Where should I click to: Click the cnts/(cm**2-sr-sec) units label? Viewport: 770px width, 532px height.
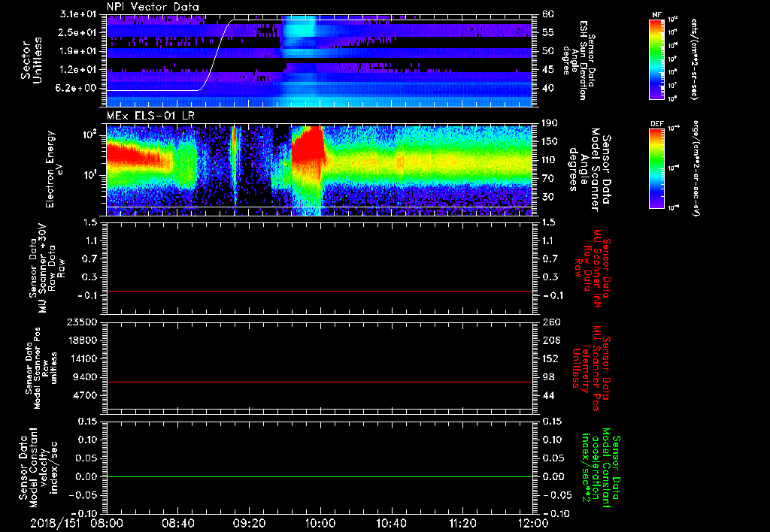tap(694, 59)
